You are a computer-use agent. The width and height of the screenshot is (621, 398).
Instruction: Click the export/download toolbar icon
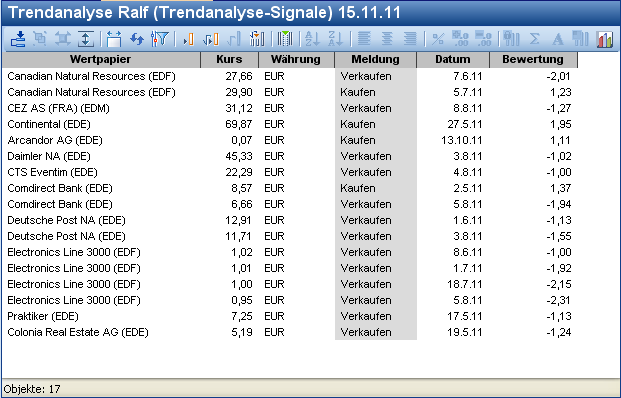click(x=17, y=39)
